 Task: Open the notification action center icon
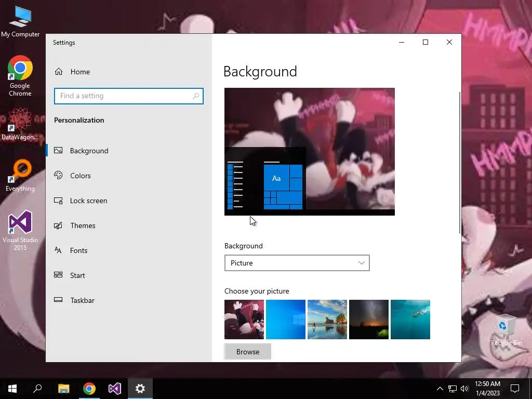(515, 389)
